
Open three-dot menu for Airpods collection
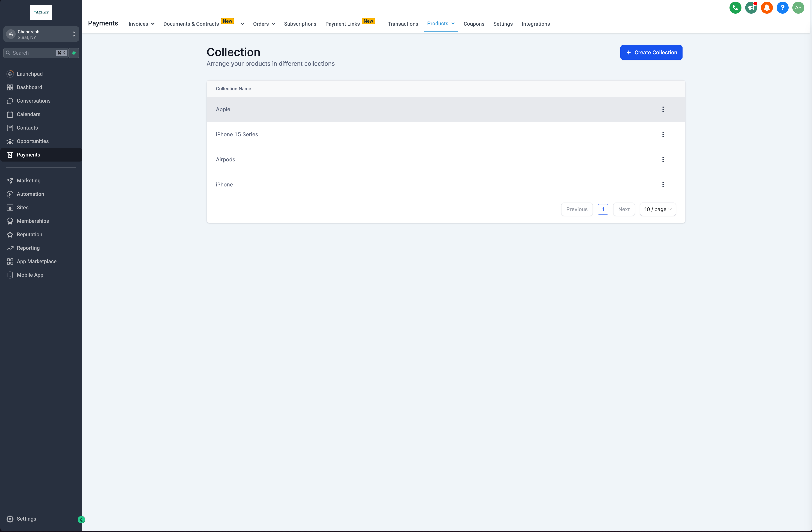click(663, 159)
